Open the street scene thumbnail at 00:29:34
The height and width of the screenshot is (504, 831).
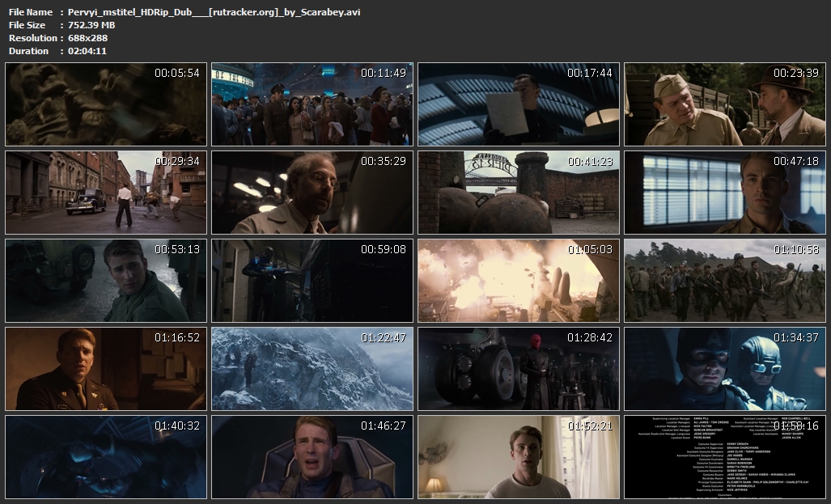point(106,193)
